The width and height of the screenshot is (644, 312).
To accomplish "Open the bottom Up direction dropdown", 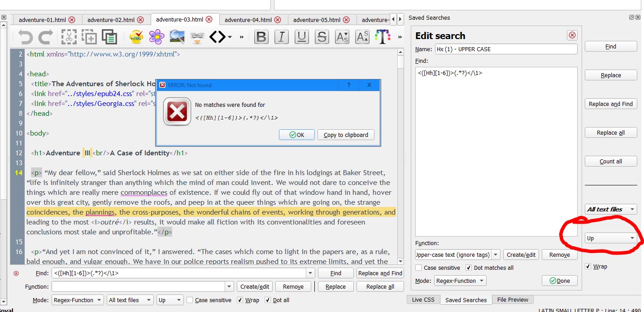I will (170, 300).
